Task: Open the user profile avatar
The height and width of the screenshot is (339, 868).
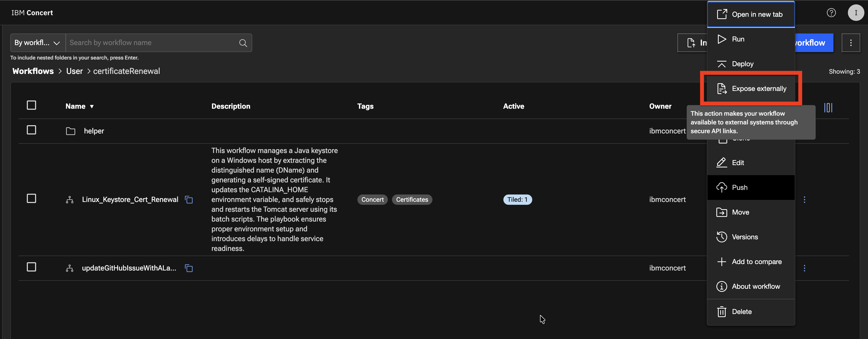Action: [856, 13]
